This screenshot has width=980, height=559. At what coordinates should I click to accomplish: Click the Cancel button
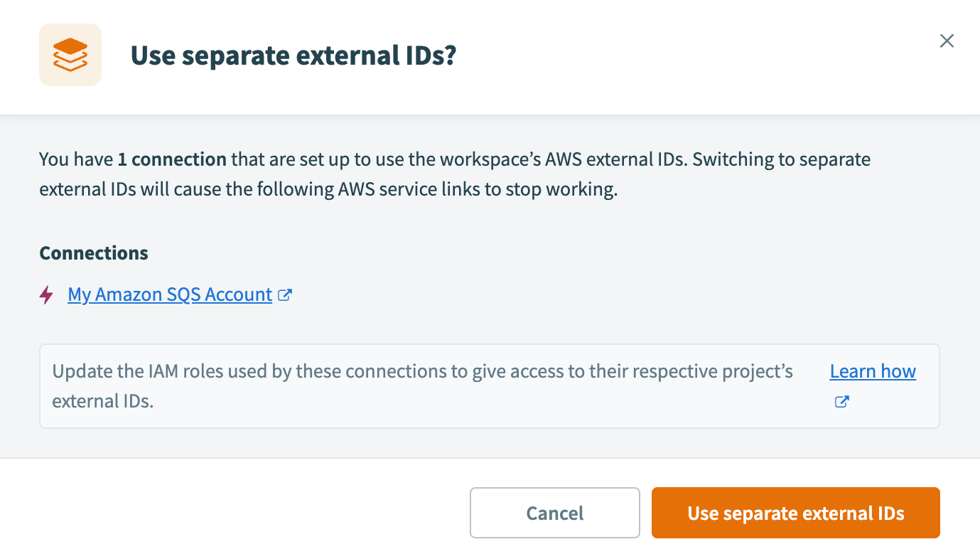pos(554,512)
